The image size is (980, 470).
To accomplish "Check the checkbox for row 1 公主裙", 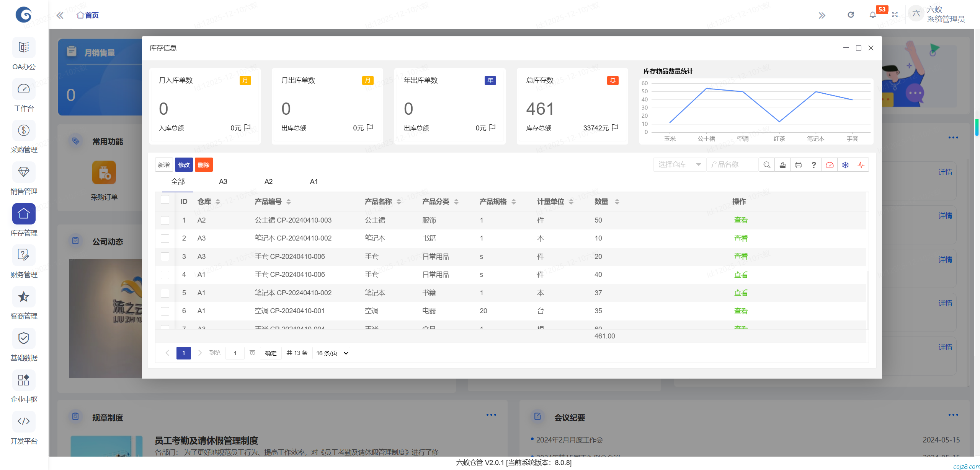I will pos(165,220).
